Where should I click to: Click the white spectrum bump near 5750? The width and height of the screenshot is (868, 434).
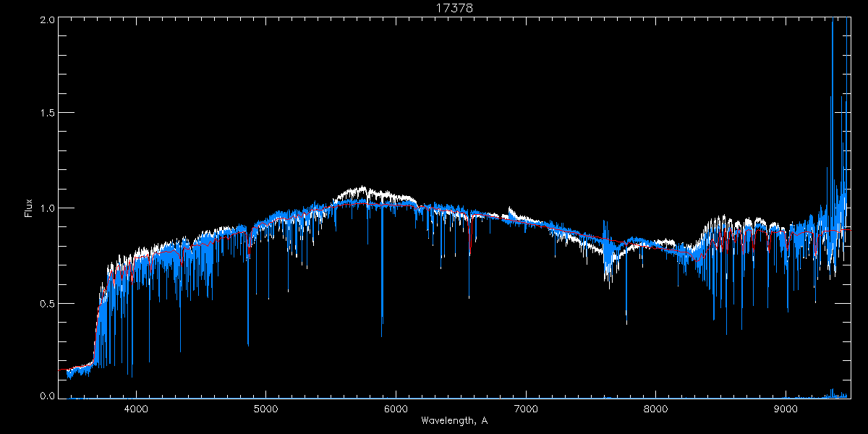coord(362,191)
